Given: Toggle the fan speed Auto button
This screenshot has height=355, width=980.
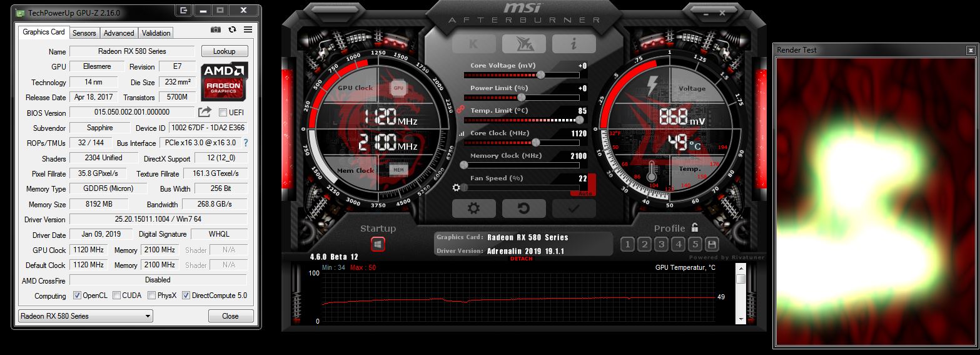Looking at the screenshot, I should (586, 193).
